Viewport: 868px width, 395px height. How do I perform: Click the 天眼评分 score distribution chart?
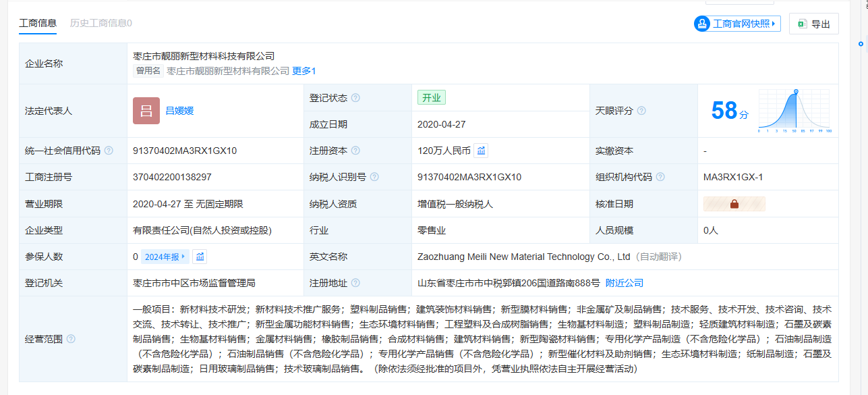[794, 111]
